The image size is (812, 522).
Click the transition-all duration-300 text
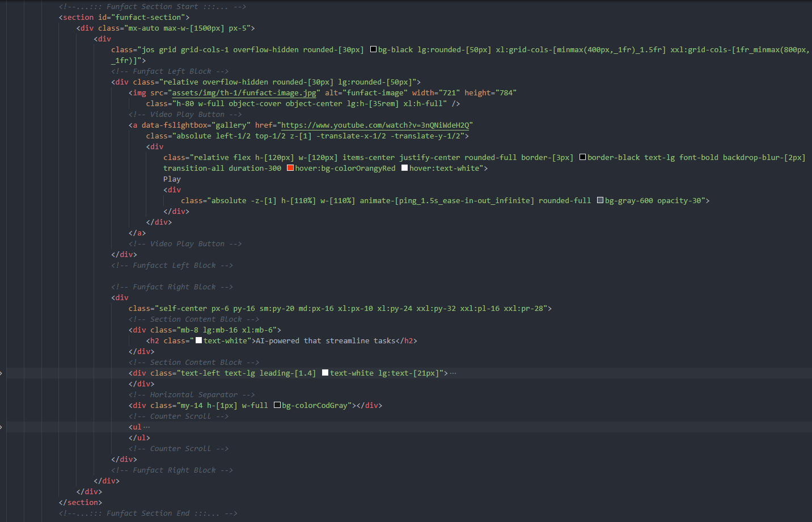click(222, 168)
